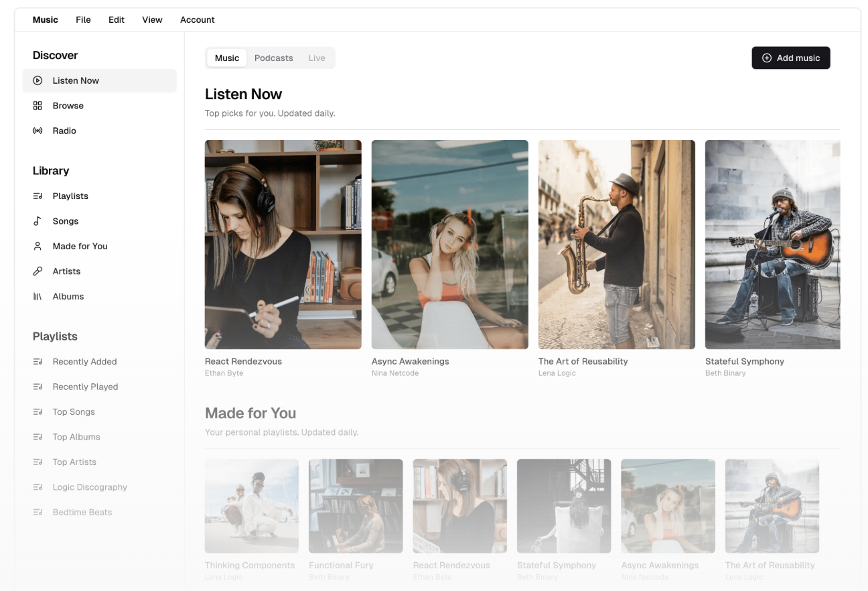Open the Browse sidebar label
The width and height of the screenshot is (868, 591).
tap(68, 106)
